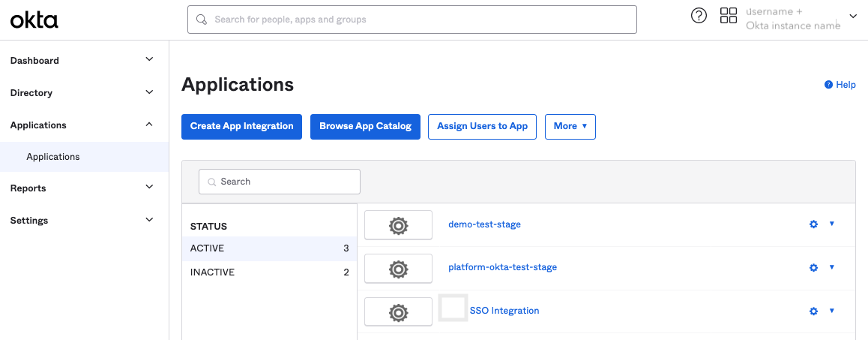Open the demo-test-stage application link
This screenshot has width=868, height=340.
484,224
